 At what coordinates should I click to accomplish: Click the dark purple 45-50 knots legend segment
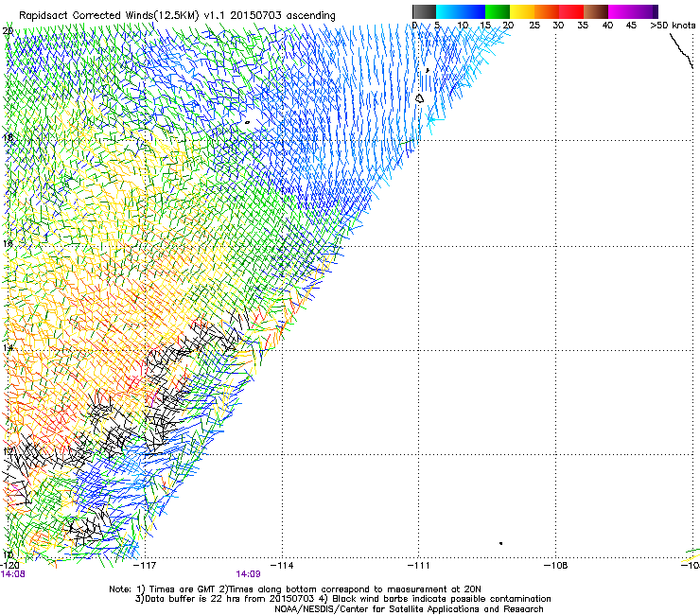tap(645, 11)
